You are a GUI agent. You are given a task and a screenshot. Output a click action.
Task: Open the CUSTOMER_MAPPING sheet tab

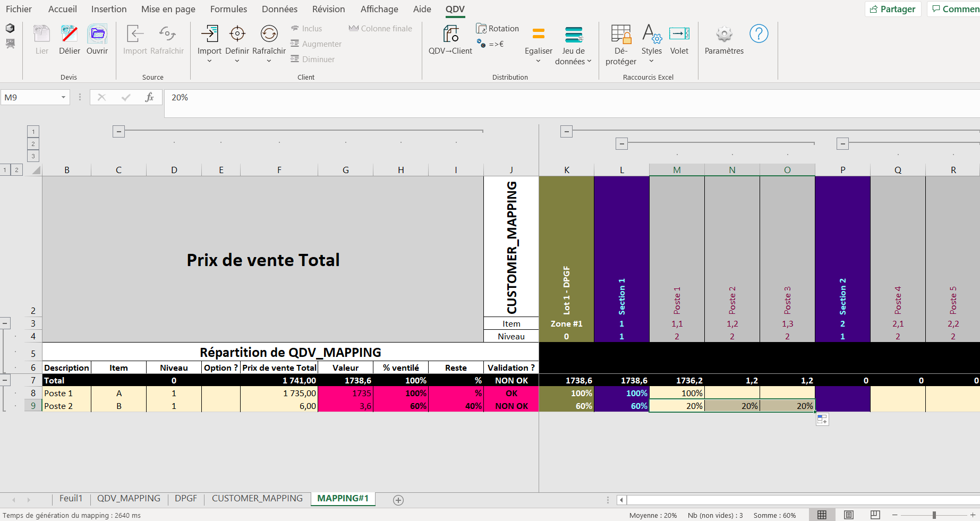(257, 499)
